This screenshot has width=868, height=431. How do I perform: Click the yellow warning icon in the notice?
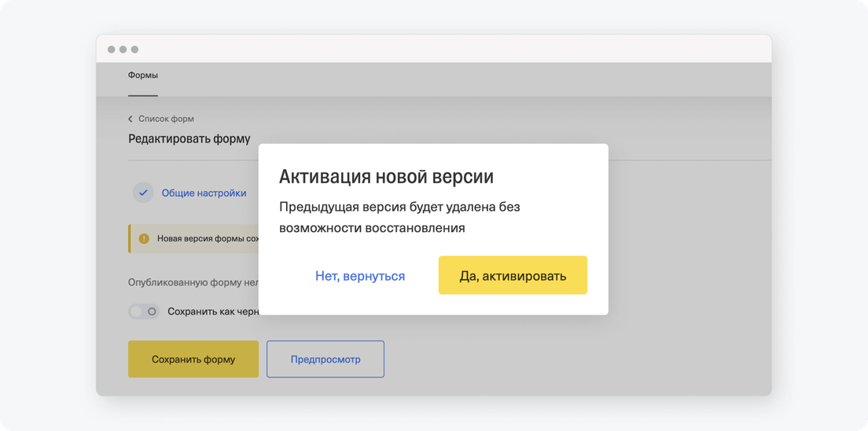coord(144,239)
